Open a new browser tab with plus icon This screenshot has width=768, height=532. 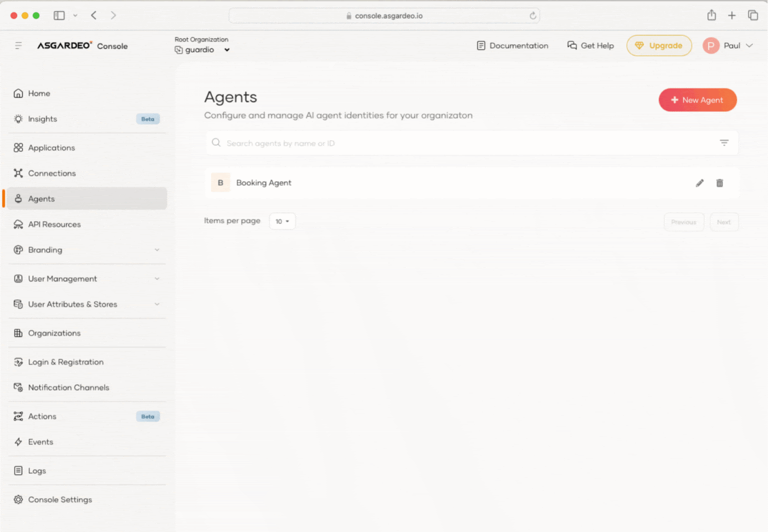click(731, 16)
